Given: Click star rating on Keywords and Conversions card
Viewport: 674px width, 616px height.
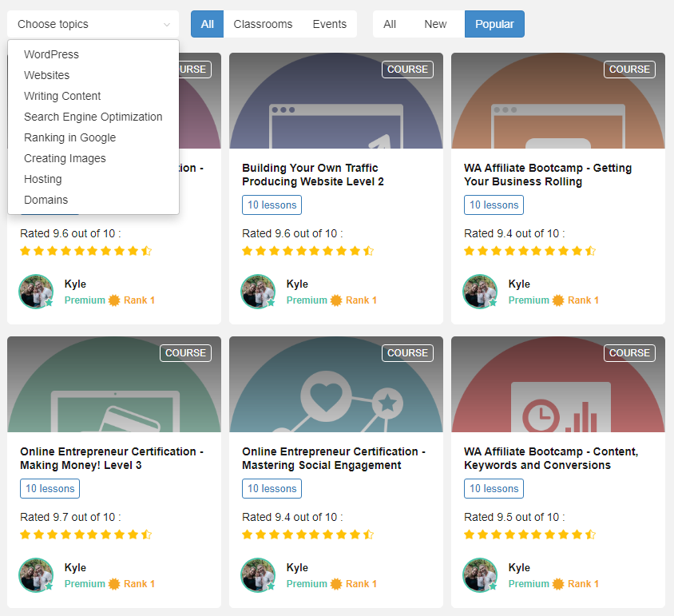Looking at the screenshot, I should click(530, 535).
